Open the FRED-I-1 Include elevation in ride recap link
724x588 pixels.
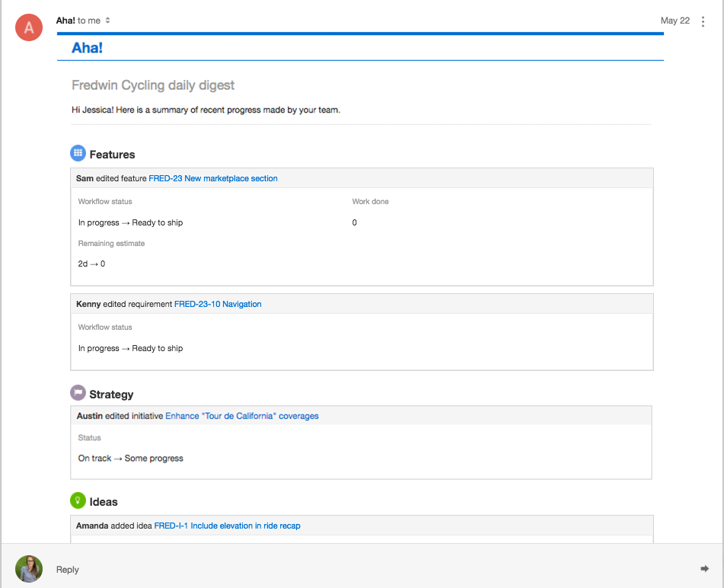[x=227, y=526]
